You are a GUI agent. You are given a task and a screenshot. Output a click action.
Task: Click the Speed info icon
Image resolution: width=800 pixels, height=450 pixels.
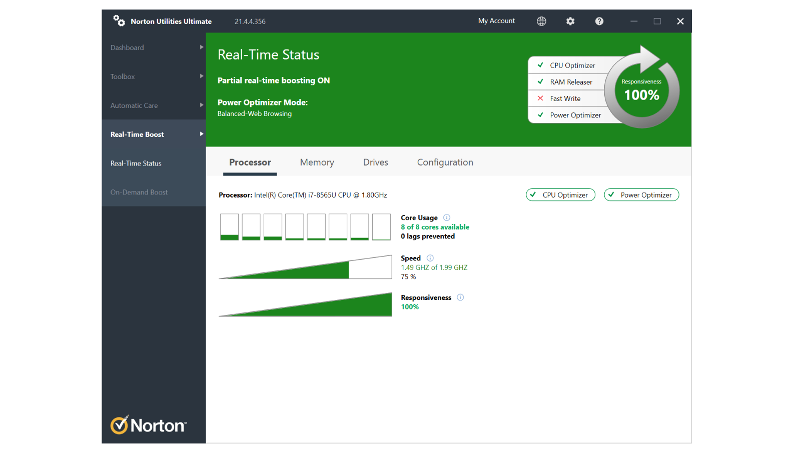(x=430, y=258)
